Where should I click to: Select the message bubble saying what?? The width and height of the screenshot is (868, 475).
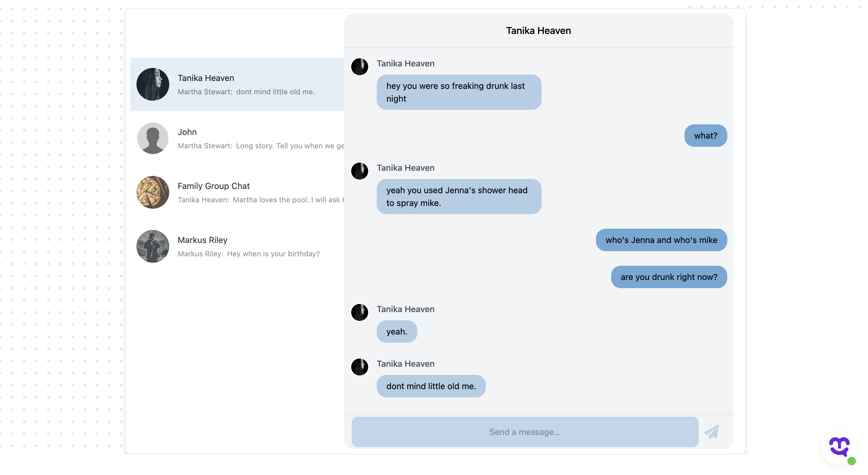(x=705, y=135)
